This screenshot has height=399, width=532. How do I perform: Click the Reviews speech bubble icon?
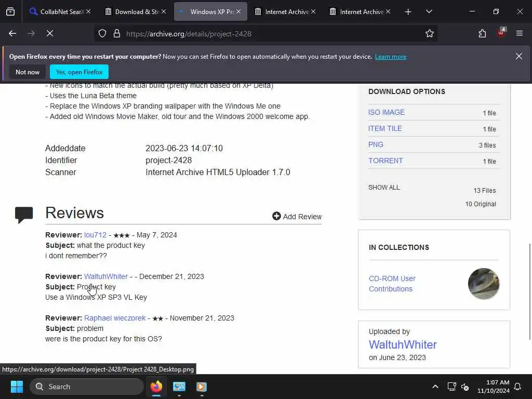(x=24, y=215)
